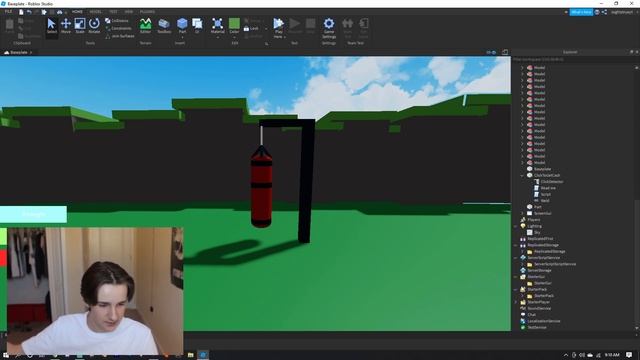Expand the StarterPlayer tree node
The width and height of the screenshot is (640, 360).
(x=516, y=302)
